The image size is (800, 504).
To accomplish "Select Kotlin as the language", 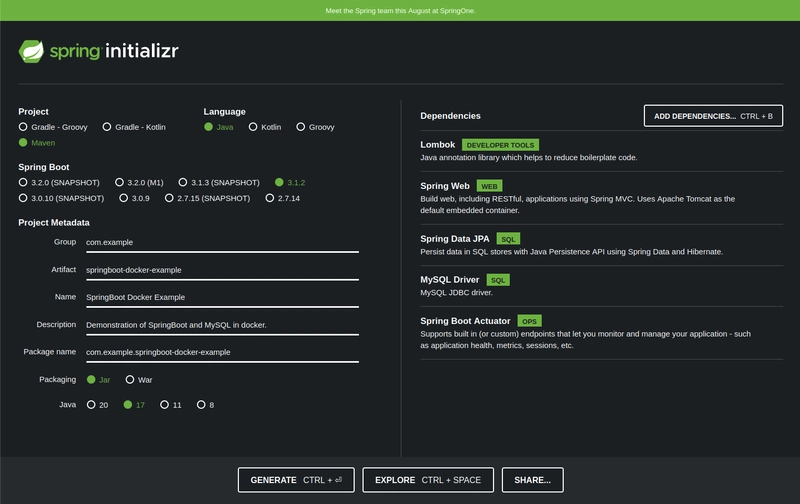I will point(265,127).
